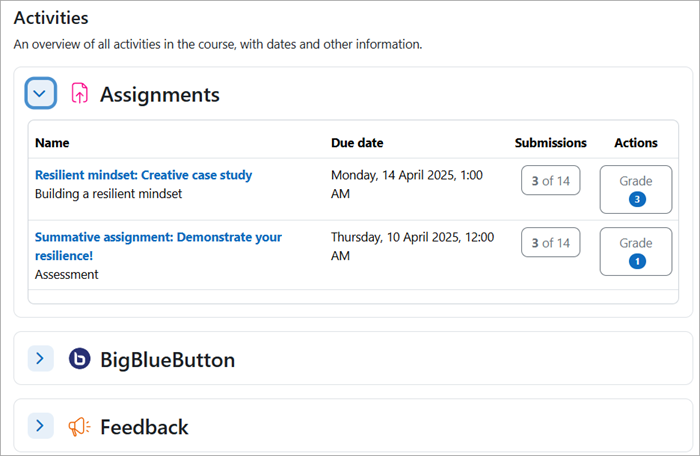Click the Due date column header
The height and width of the screenshot is (456, 700).
[357, 143]
